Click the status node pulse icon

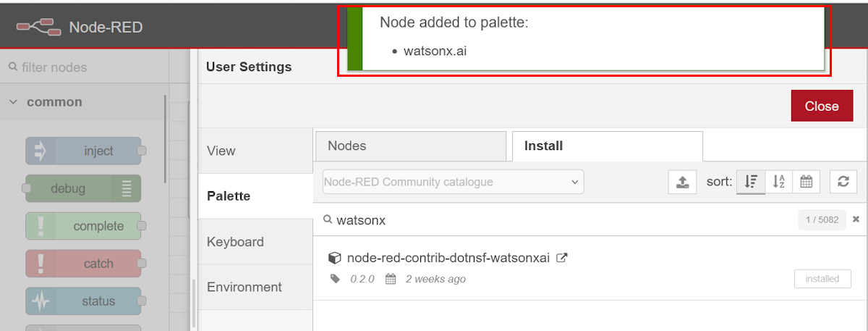point(41,301)
